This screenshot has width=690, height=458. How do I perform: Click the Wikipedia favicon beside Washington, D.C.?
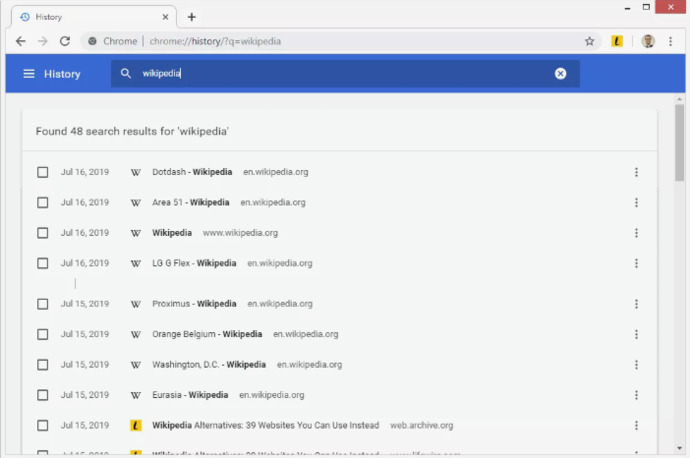136,365
